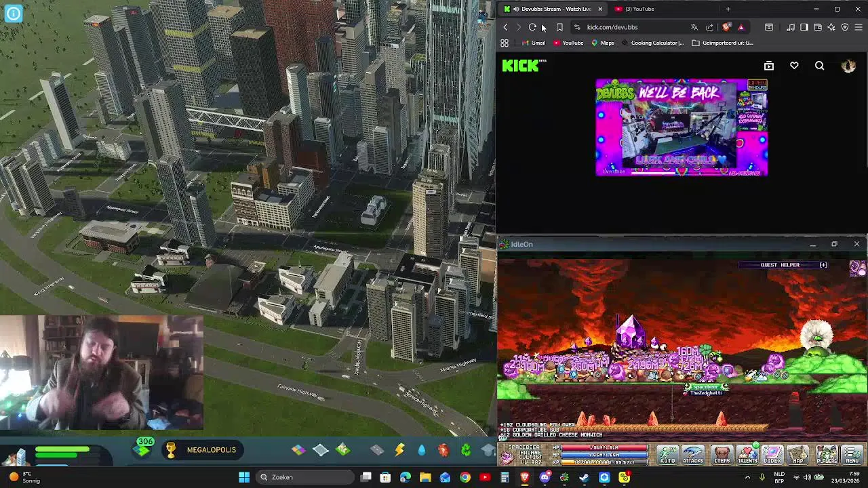Open a new browser tab
Viewport: 868px width, 488px height.
point(728,9)
